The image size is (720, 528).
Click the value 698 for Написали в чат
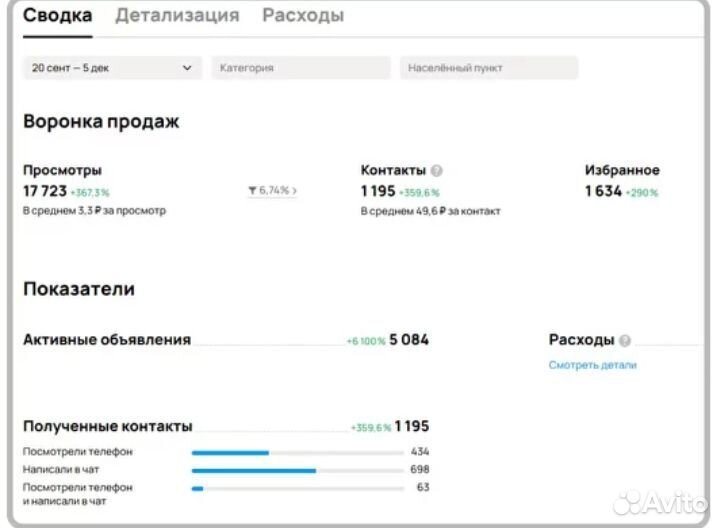pyautogui.click(x=420, y=469)
